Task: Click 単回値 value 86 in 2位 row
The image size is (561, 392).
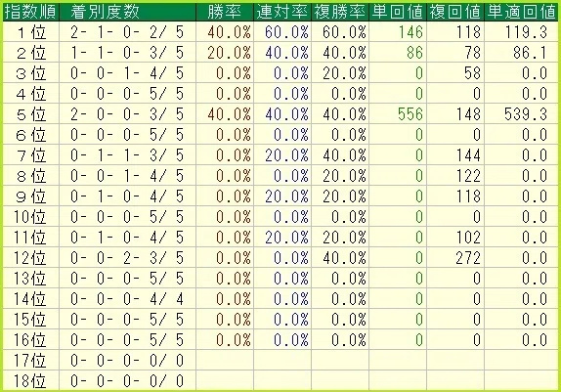Action: tap(414, 53)
